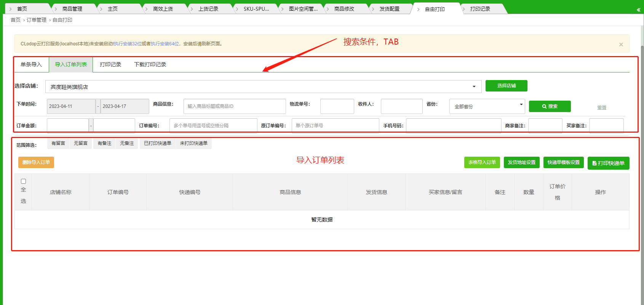This screenshot has height=305, width=644.
Task: Click the 删除导入订单 button
Action: pos(36,162)
